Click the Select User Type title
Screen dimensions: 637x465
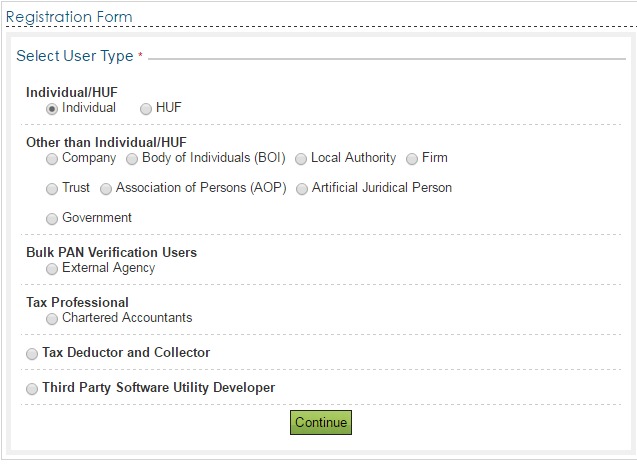click(75, 56)
